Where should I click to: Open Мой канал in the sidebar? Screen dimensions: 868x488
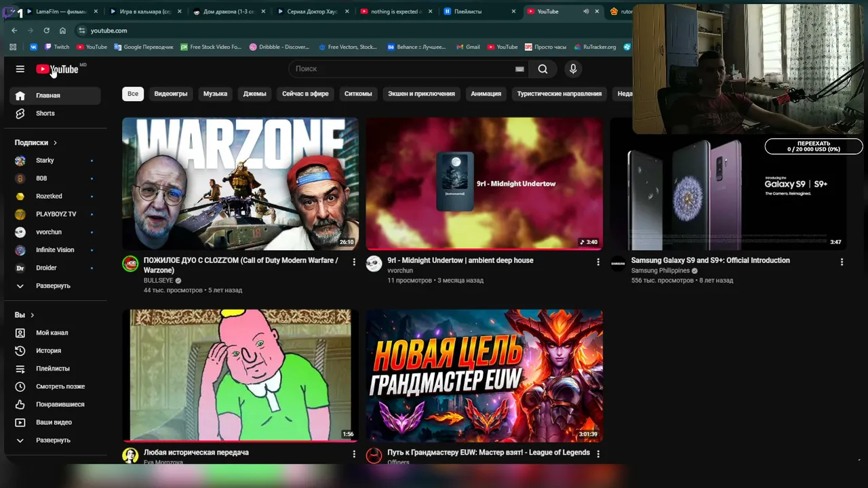[x=56, y=333]
